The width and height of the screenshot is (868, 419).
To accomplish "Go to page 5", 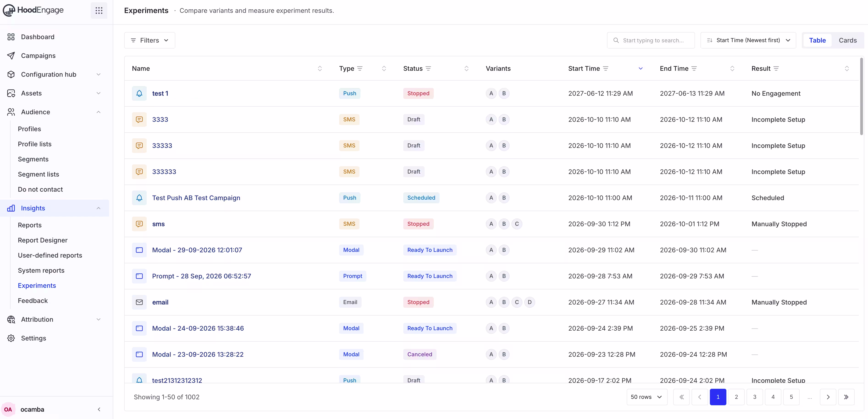I will (x=791, y=397).
